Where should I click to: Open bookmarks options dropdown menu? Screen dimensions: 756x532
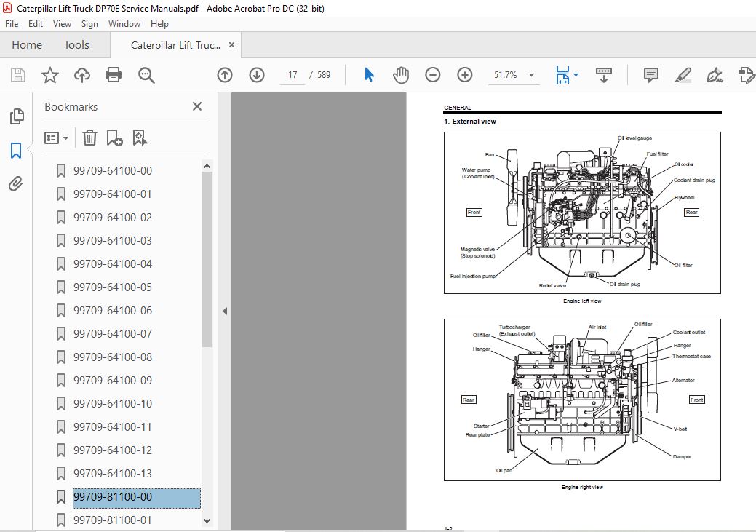[56, 138]
